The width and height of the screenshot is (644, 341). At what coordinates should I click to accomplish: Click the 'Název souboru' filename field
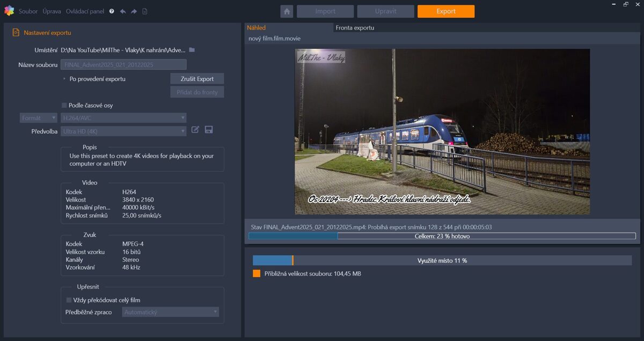point(123,65)
